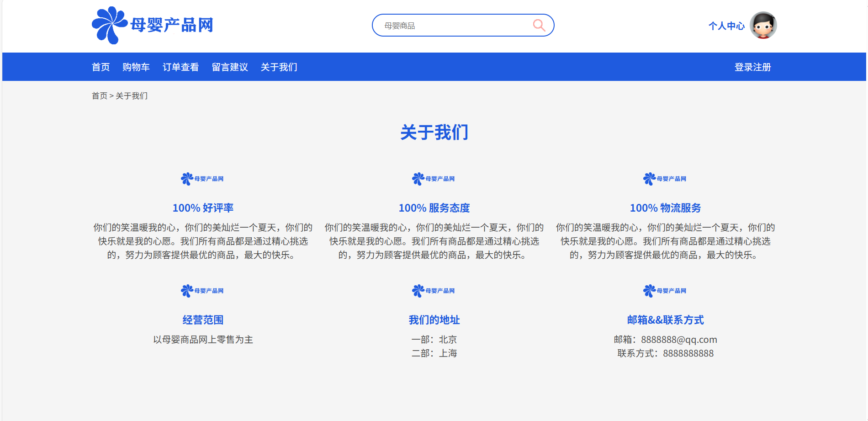
Task: Click the logo above 经营范围
Action: point(202,291)
